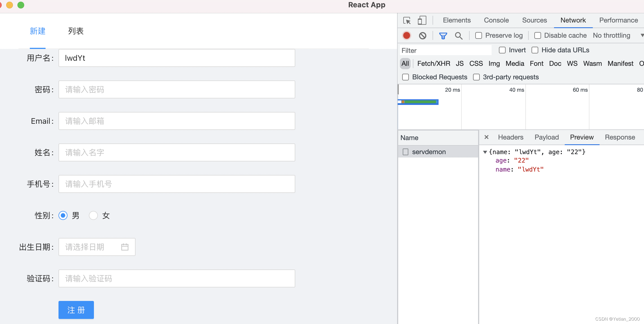Image resolution: width=644 pixels, height=324 pixels.
Task: Collapse the JSON preview object triangle
Action: click(x=485, y=152)
